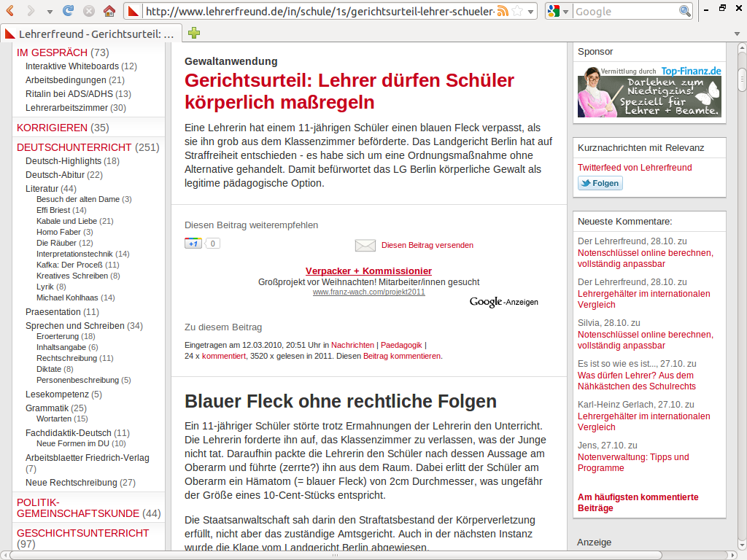Click the vertical scrollbar down arrow
Screen dimensions: 747x560
742,545
